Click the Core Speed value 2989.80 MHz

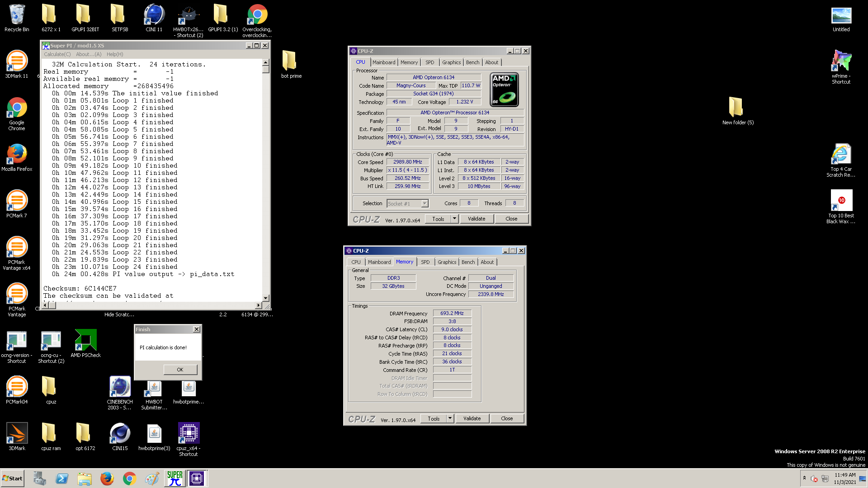coord(408,162)
